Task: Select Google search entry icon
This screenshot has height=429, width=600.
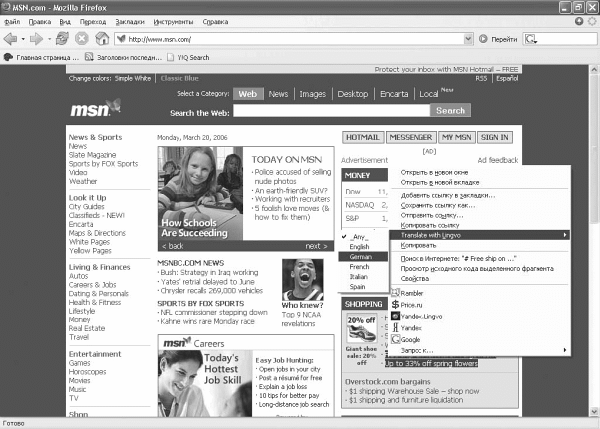Action: point(396,339)
